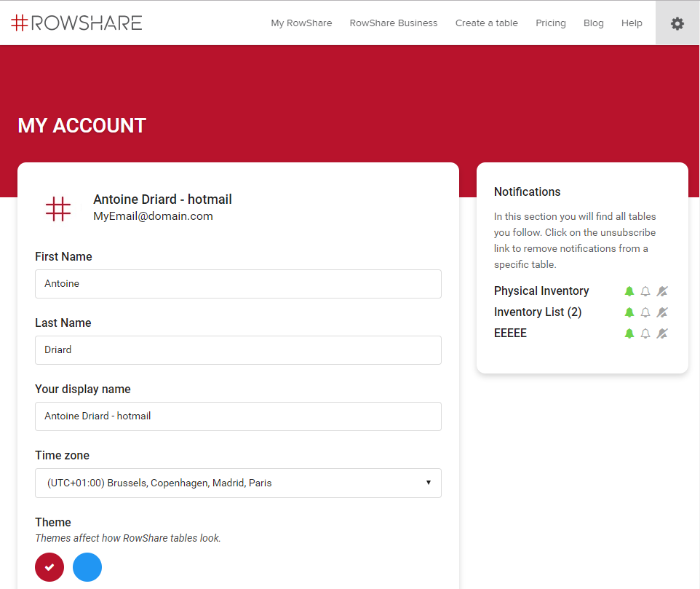Open the settings gear menu

(x=677, y=23)
